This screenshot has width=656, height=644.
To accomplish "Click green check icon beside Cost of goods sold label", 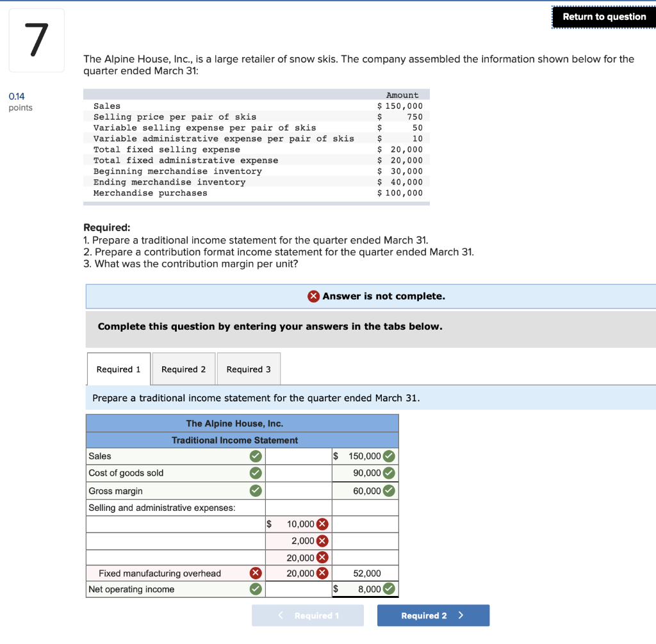I will [256, 473].
